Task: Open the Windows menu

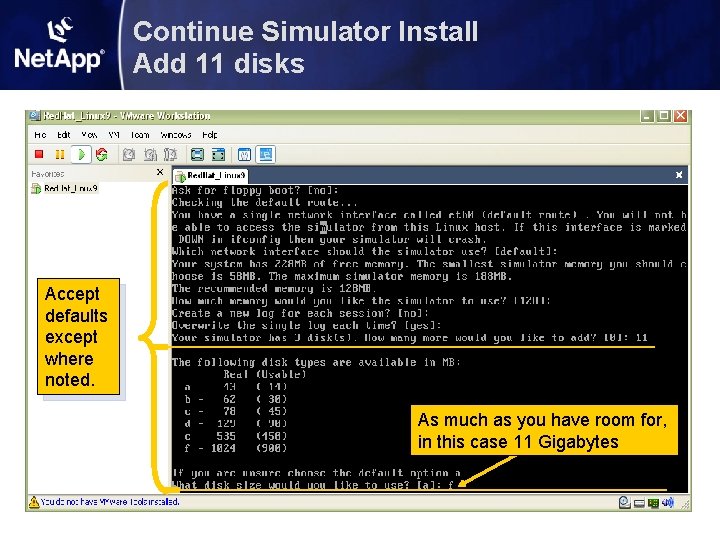Action: 176,135
